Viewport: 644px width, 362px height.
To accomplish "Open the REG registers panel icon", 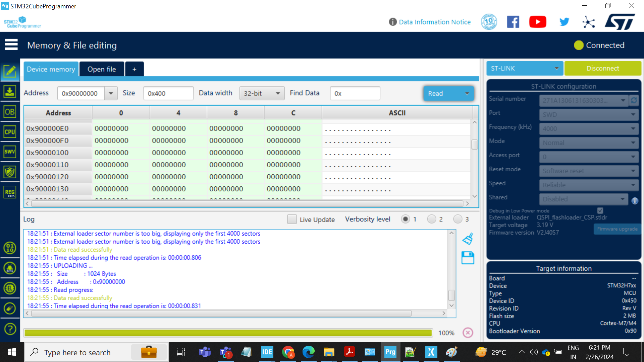I will (x=10, y=192).
